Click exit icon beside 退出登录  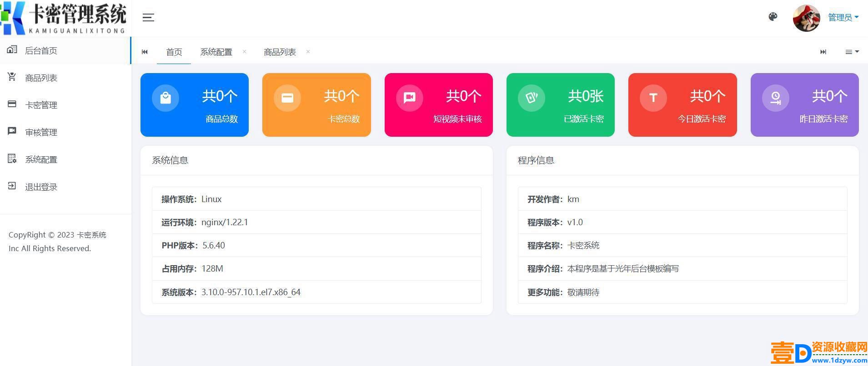[12, 186]
